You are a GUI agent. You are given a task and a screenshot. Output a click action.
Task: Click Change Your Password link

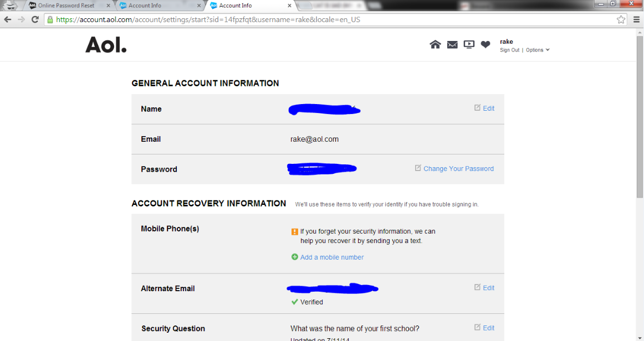[x=458, y=169]
